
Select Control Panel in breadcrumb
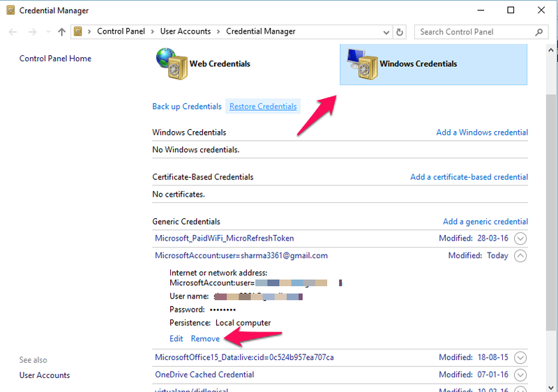click(121, 31)
